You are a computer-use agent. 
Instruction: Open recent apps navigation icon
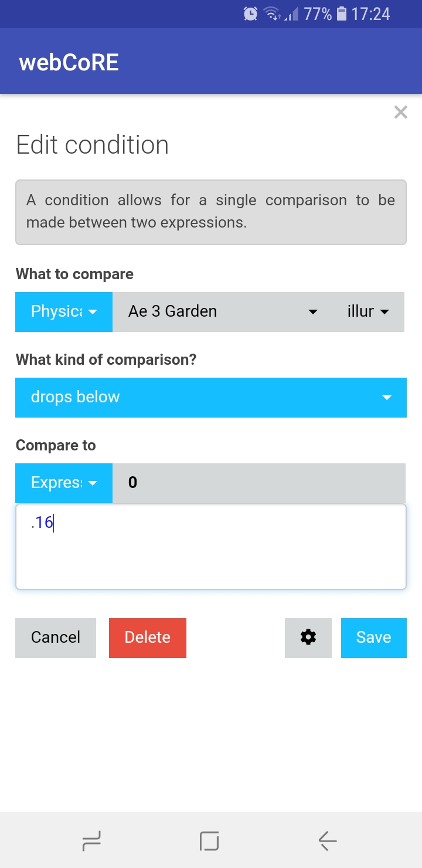pos(91,842)
